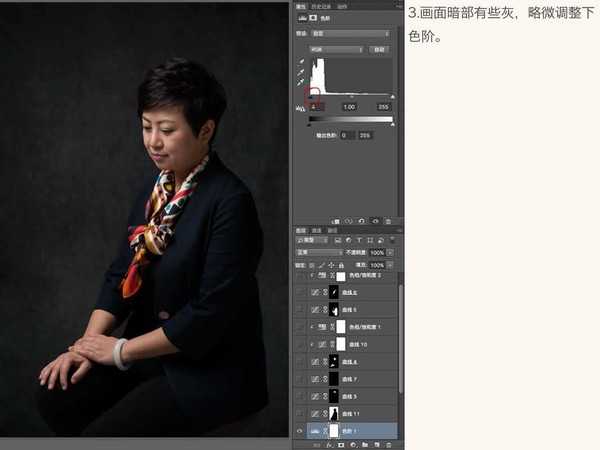600x450 pixels.
Task: Open the Levels preset dropdown
Action: click(x=351, y=34)
